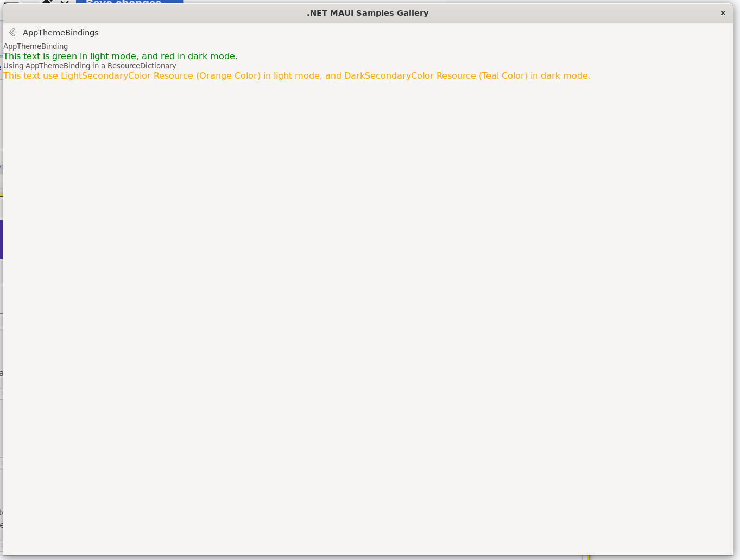Click the .NET MAUI Samples Gallery title bar
Image resolution: width=740 pixels, height=560 pixels.
pyautogui.click(x=368, y=13)
